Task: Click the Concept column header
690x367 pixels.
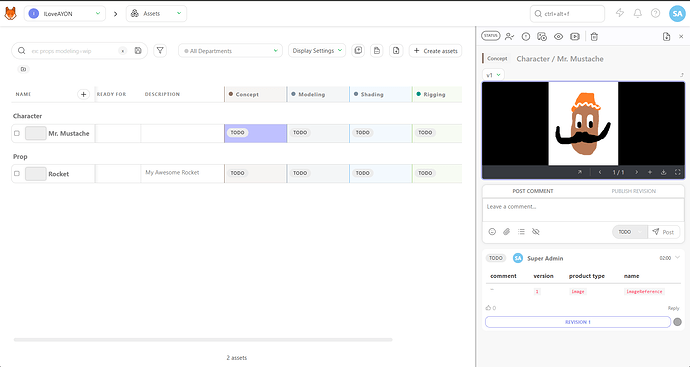Action: [256, 94]
